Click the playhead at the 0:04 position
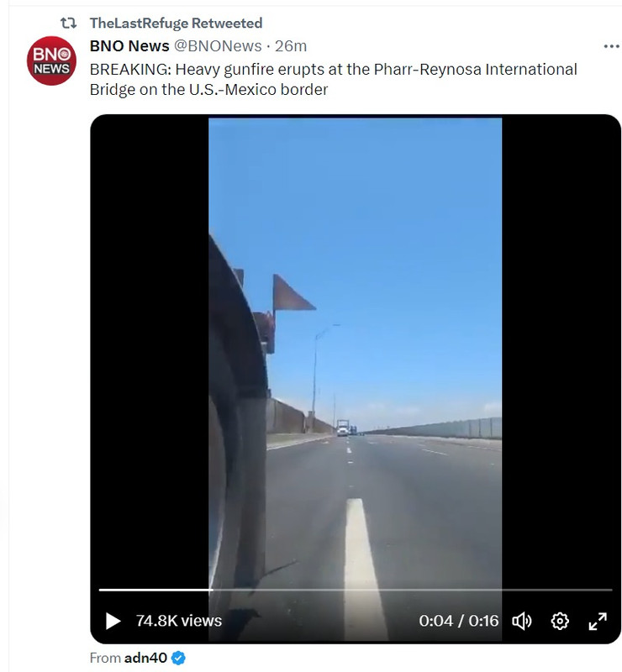Viewport: 622px width, 672px height. click(211, 591)
